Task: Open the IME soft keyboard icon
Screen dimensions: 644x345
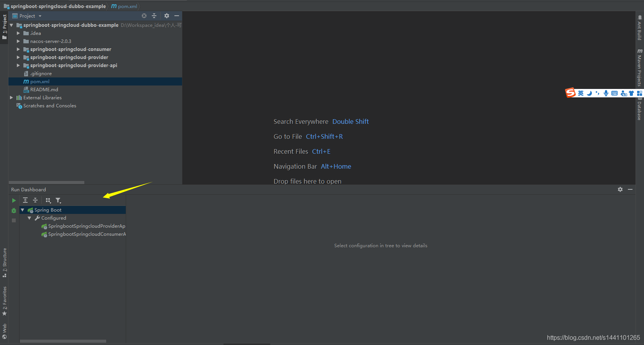Action: (614, 93)
